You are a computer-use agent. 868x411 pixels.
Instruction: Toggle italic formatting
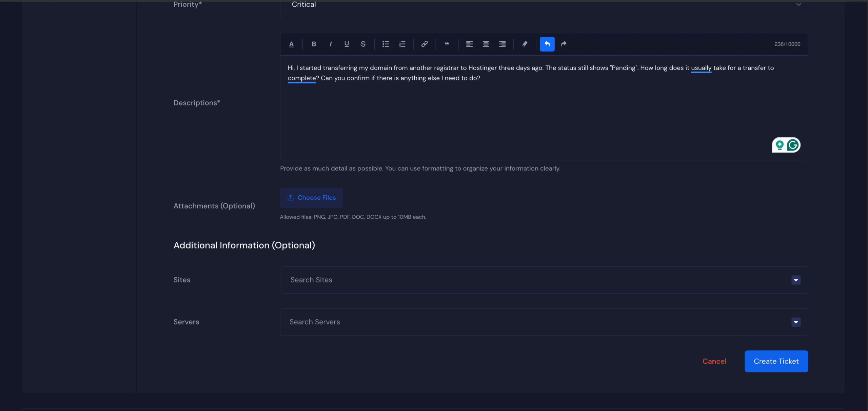point(330,44)
